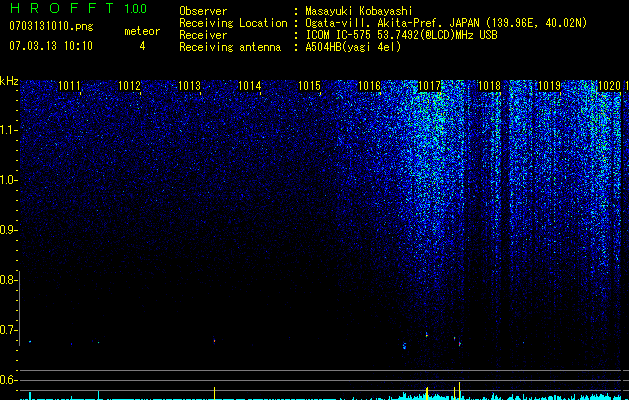
Task: Click time marker 1020 on time axis
Action: [x=609, y=86]
